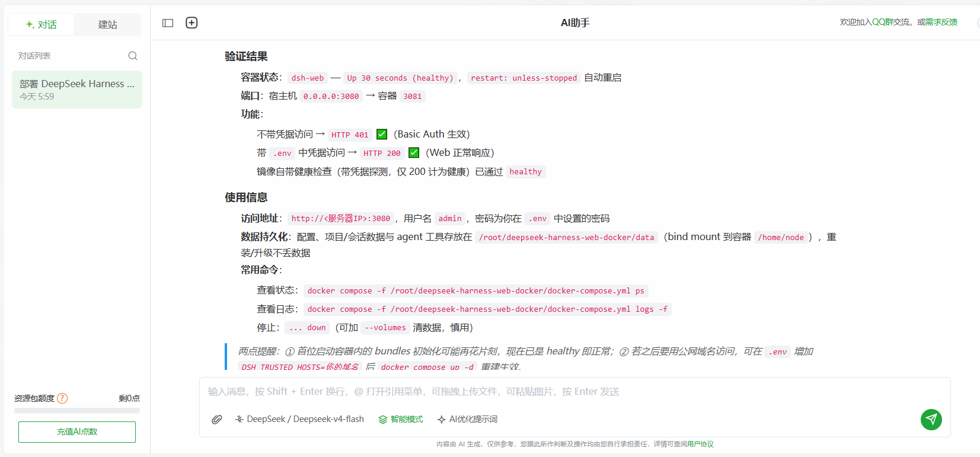This screenshot has height=457, width=980.
Task: Switch to the 对话 tab
Action: [x=41, y=24]
